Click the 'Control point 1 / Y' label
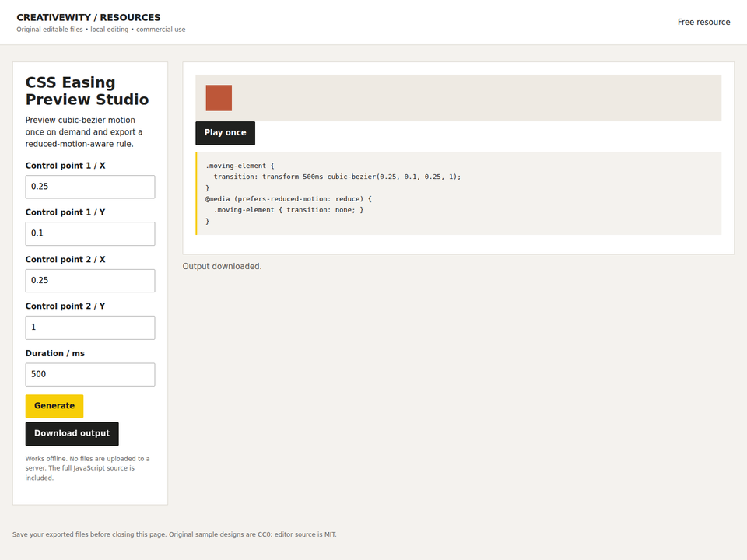The image size is (747, 560). click(x=65, y=212)
